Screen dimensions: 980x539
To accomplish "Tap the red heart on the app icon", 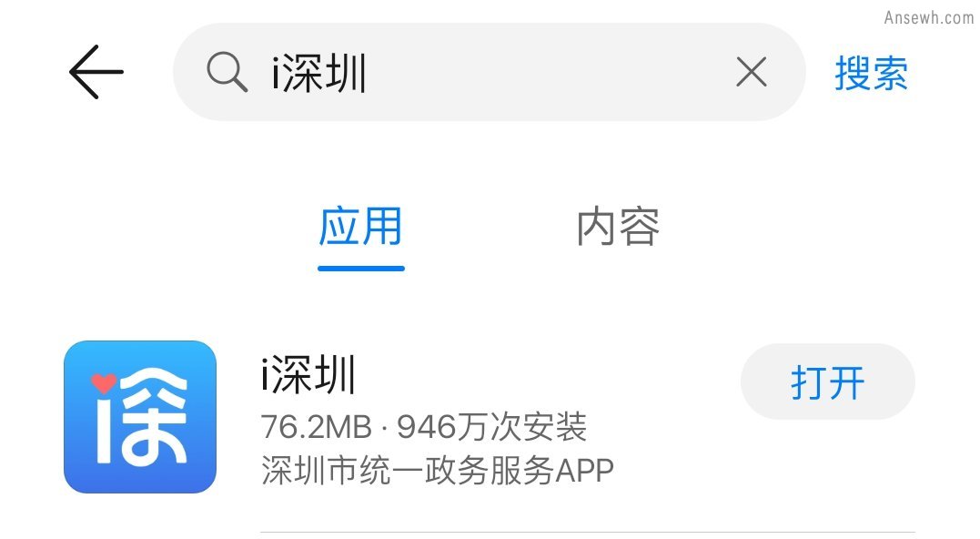I will click(104, 382).
